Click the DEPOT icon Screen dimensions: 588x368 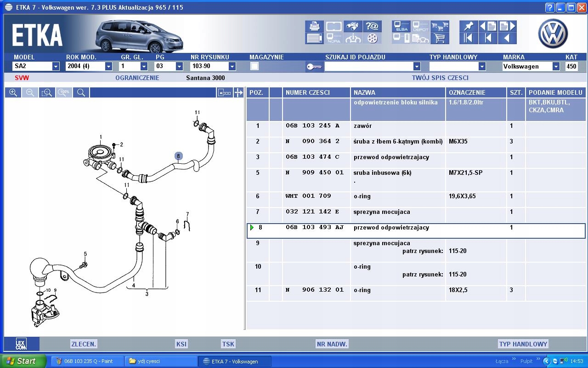(x=421, y=26)
